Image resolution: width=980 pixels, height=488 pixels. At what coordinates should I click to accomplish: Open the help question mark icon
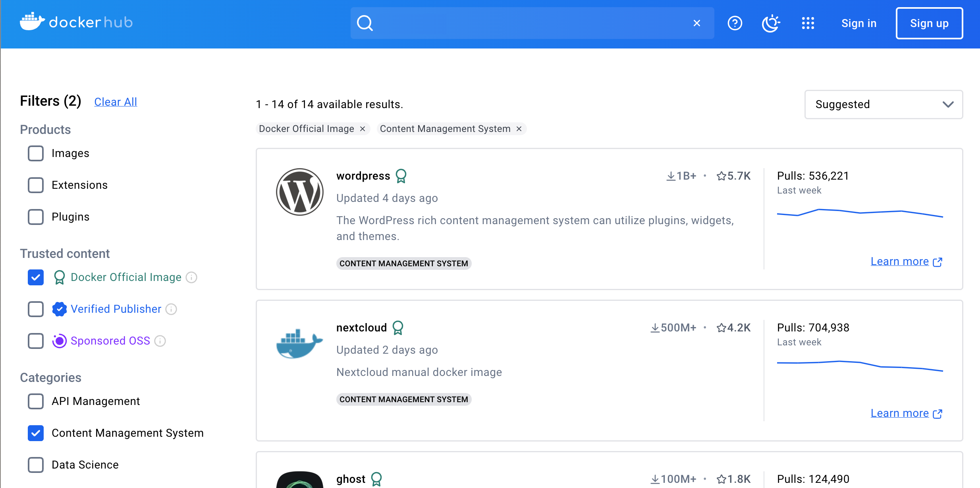[x=735, y=23]
